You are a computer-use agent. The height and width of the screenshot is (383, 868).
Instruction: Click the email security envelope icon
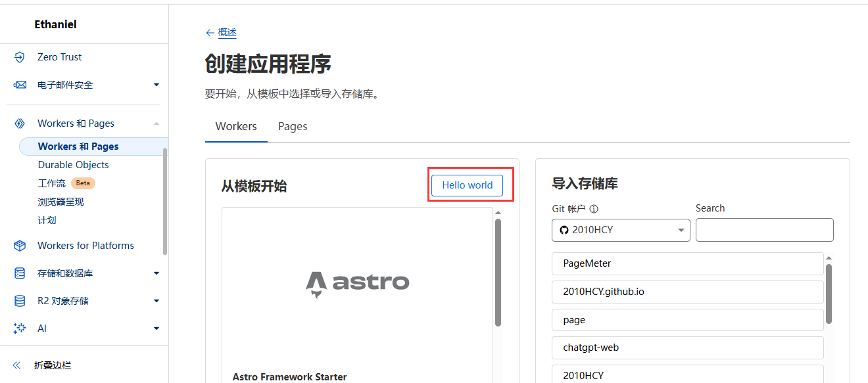coord(20,85)
